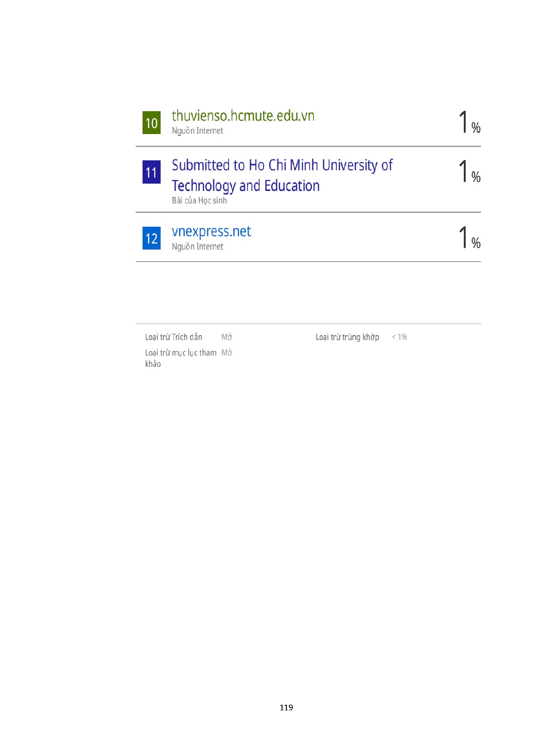This screenshot has width=534, height=756.
Task: Click the 1% match for vnexpress.net
Action: point(469,238)
